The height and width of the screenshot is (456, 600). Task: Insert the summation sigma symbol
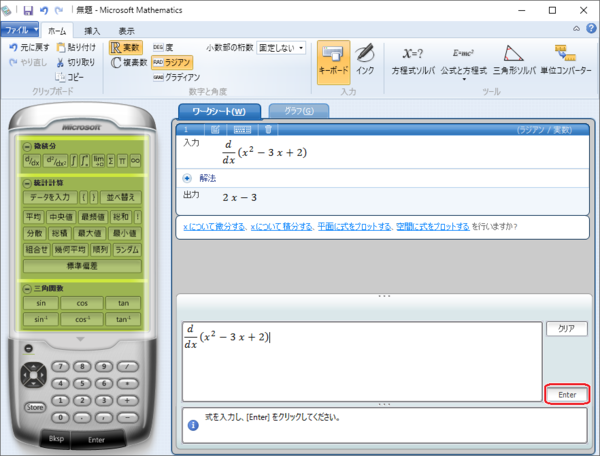(111, 161)
